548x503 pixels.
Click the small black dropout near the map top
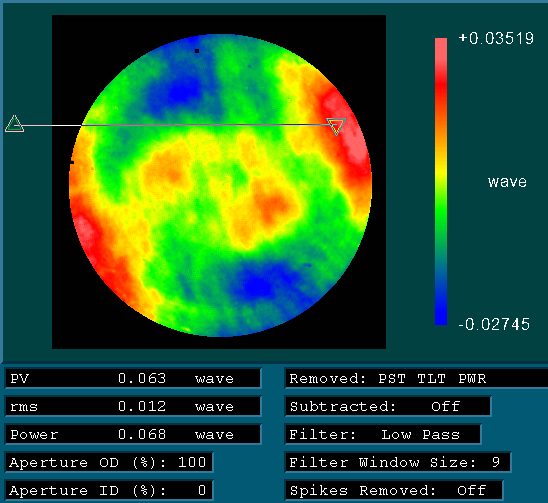(197, 51)
